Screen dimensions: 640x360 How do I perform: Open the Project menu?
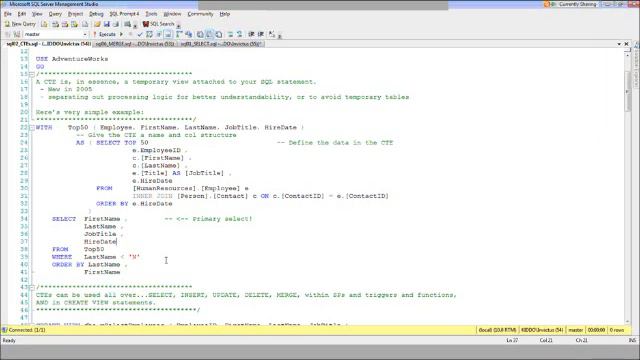76,14
